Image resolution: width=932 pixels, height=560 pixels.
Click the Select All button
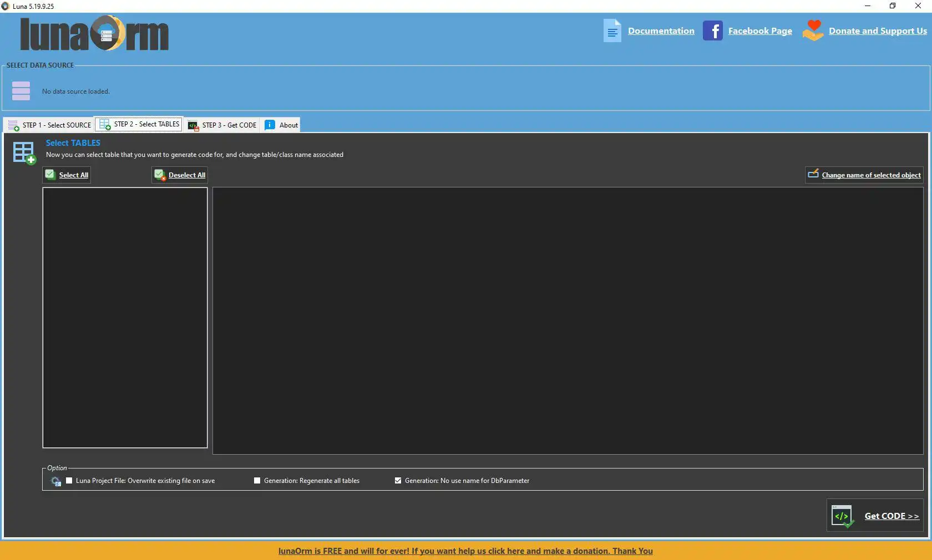[67, 175]
